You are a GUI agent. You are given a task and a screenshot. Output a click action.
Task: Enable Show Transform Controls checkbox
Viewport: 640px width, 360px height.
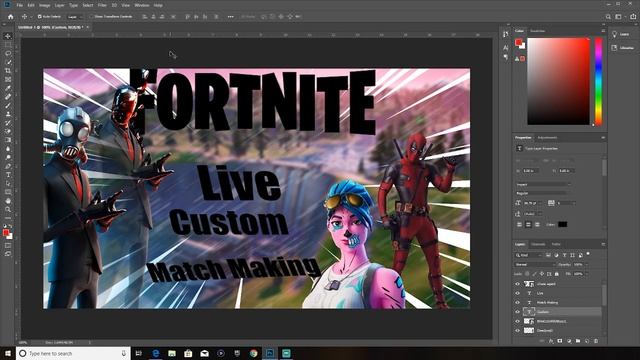click(92, 17)
